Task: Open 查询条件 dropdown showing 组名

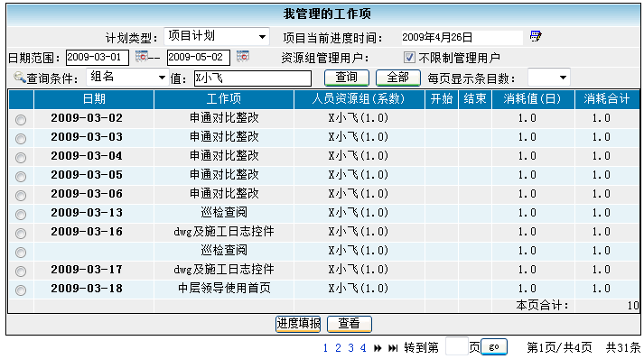Action: 127,78
